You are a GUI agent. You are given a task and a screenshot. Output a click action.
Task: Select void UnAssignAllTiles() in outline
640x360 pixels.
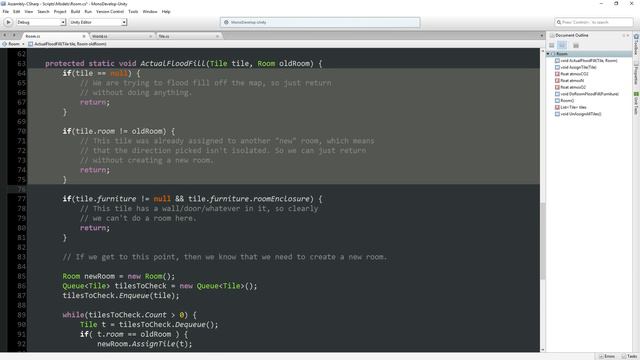coord(580,114)
